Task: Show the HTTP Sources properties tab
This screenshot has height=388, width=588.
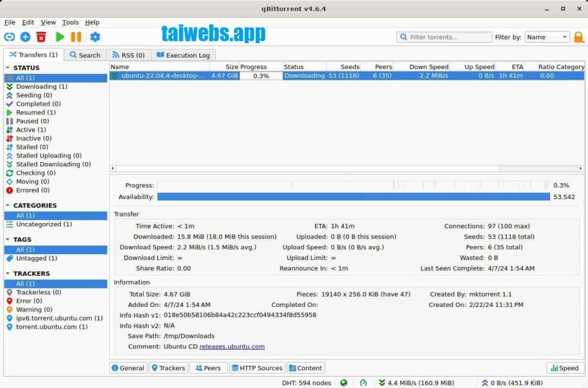Action: [257, 368]
